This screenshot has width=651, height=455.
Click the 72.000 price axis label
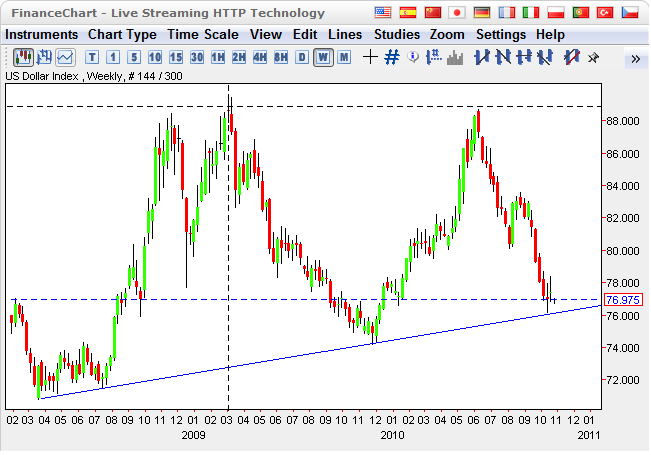point(623,380)
